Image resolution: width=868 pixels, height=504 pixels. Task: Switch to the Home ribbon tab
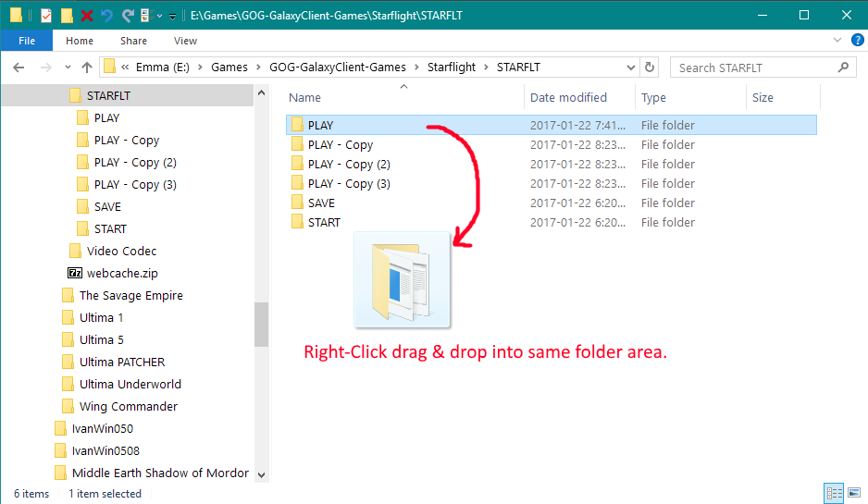[80, 41]
